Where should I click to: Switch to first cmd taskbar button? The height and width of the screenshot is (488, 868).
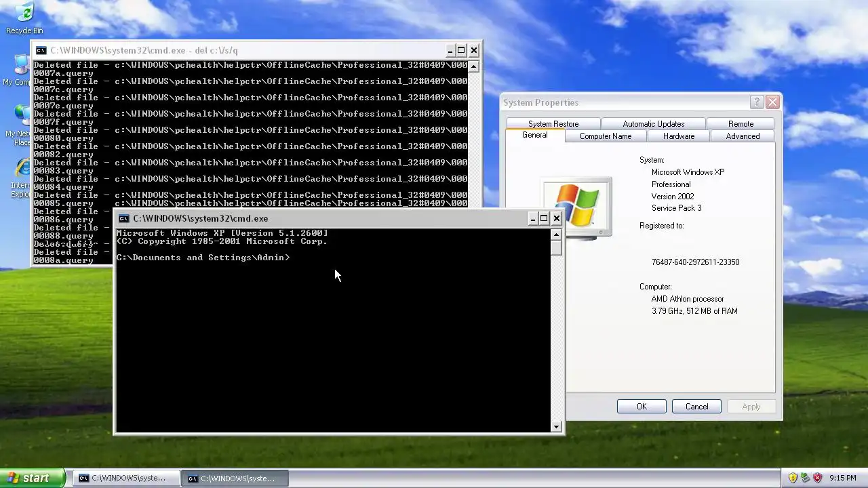[x=127, y=479]
